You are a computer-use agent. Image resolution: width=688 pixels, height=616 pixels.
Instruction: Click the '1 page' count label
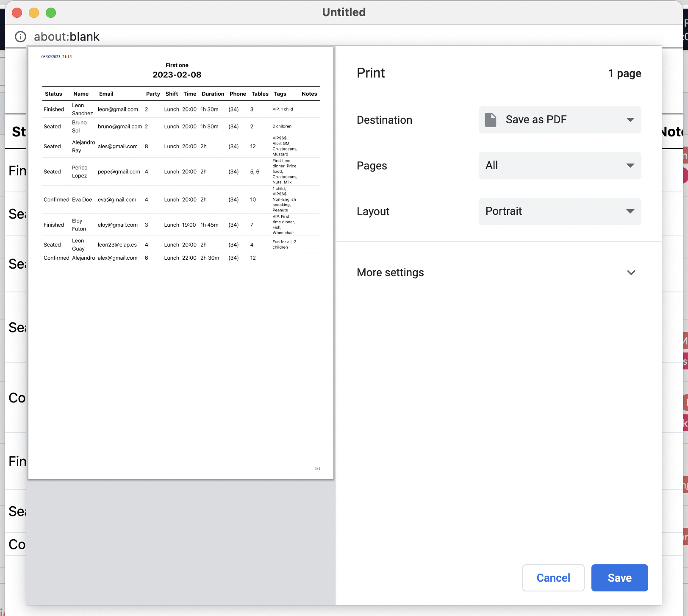[x=624, y=74]
